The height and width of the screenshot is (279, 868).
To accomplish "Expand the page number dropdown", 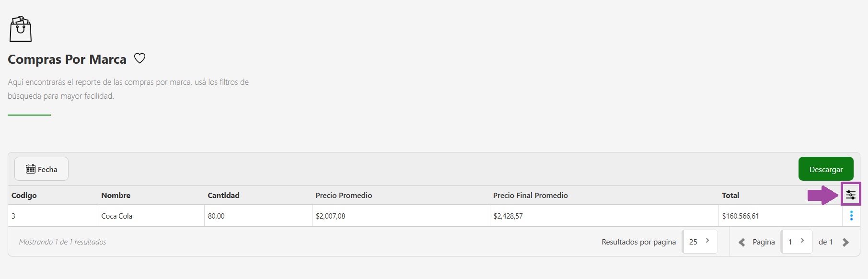I will pyautogui.click(x=797, y=242).
